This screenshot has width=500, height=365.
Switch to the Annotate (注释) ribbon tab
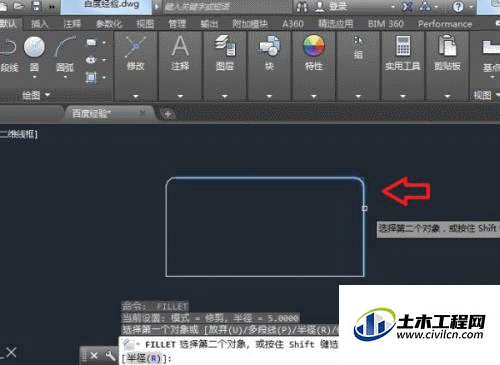pyautogui.click(x=72, y=24)
